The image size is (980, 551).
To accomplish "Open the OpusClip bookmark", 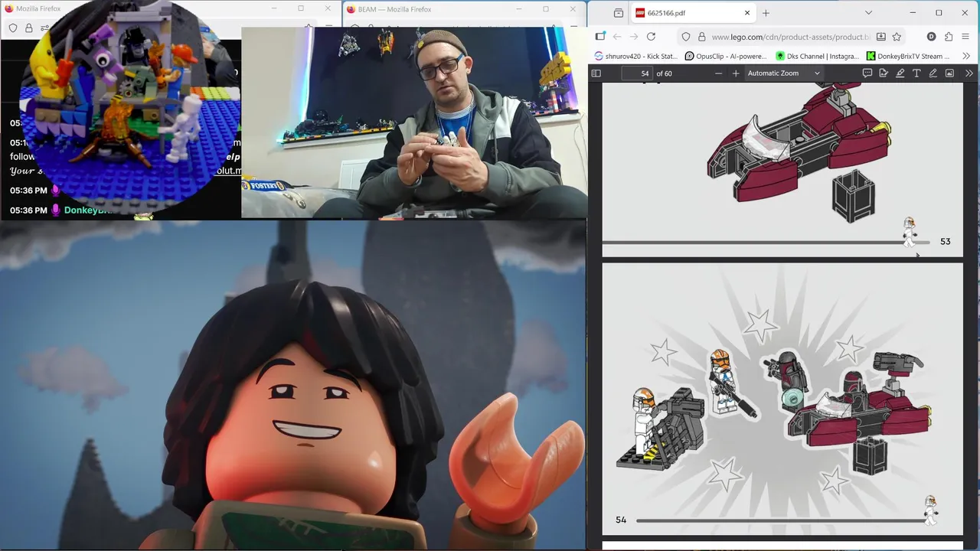I will (x=726, y=56).
